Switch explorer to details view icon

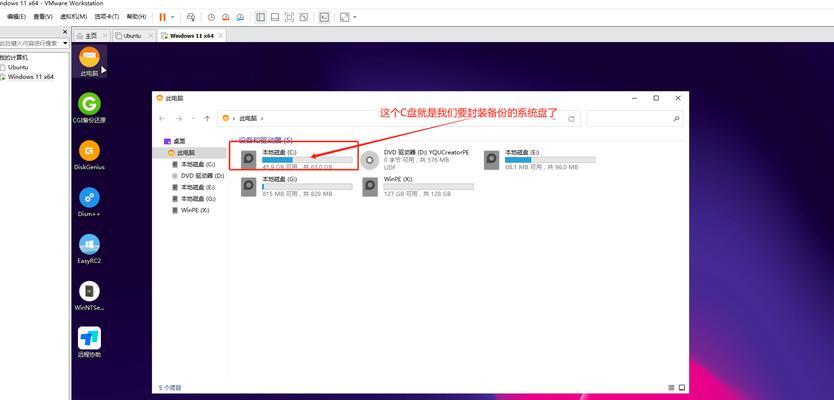(671, 388)
